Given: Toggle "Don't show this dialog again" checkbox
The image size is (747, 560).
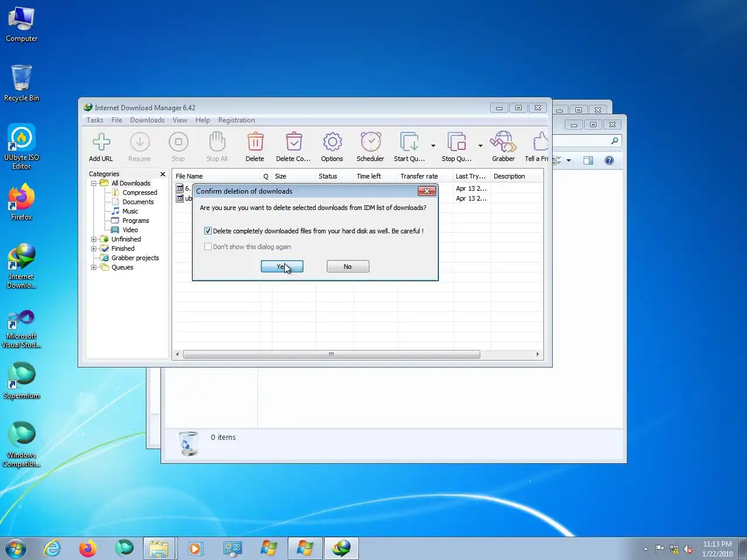Looking at the screenshot, I should click(208, 247).
